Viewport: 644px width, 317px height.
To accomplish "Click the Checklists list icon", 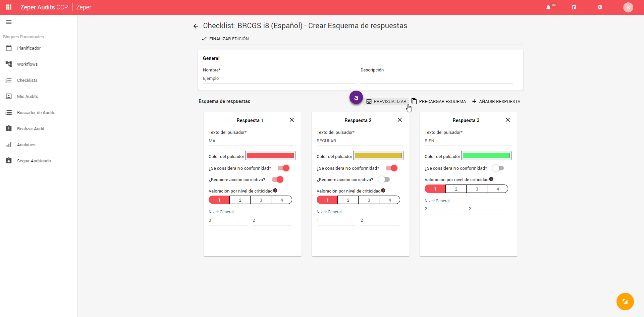I will pyautogui.click(x=9, y=80).
